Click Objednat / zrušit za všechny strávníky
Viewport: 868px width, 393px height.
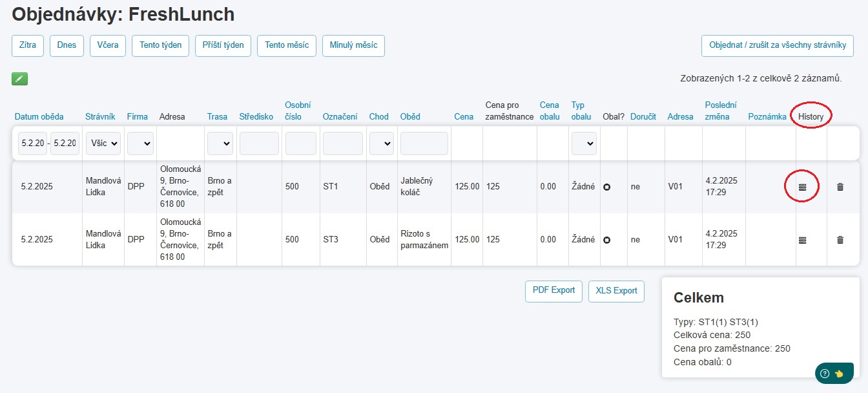click(x=778, y=45)
